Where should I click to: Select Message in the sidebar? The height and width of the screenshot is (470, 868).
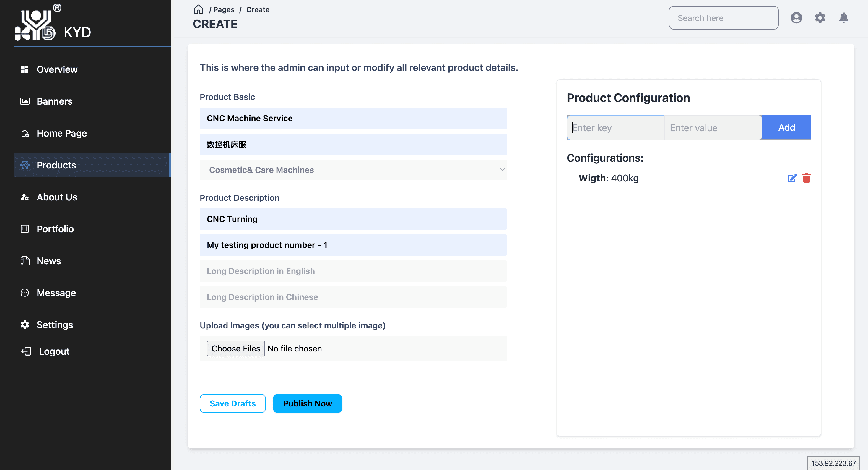[56, 293]
